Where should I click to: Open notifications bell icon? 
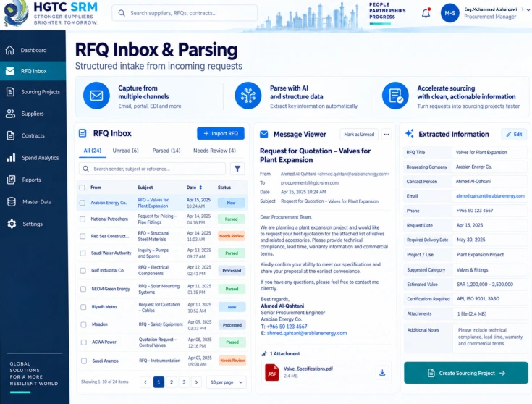[x=426, y=13]
